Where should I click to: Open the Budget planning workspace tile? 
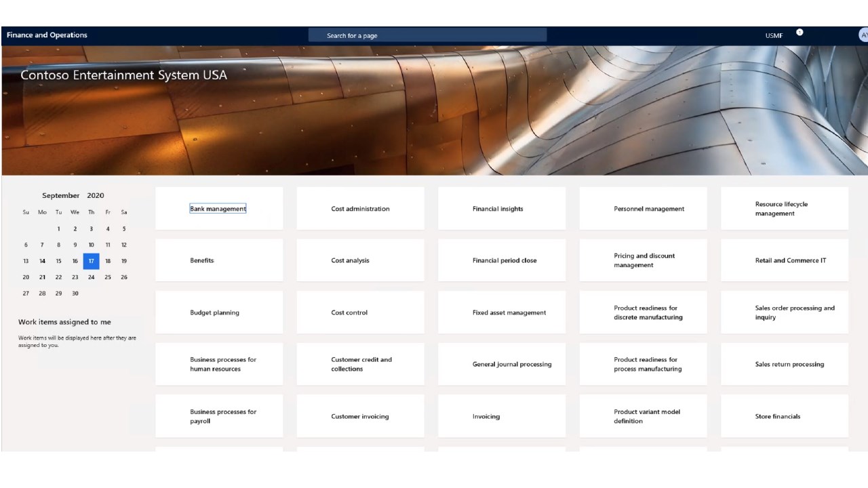tap(219, 312)
